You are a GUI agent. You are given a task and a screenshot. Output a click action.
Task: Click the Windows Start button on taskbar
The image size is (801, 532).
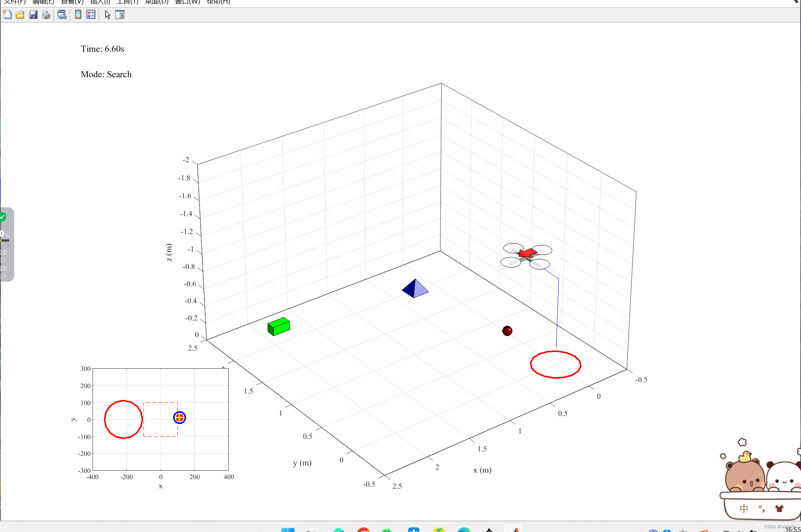click(x=288, y=529)
